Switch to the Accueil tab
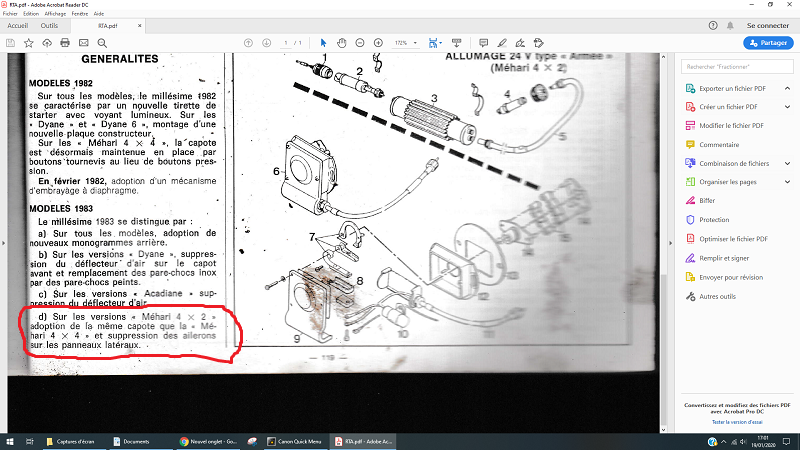 coord(17,26)
